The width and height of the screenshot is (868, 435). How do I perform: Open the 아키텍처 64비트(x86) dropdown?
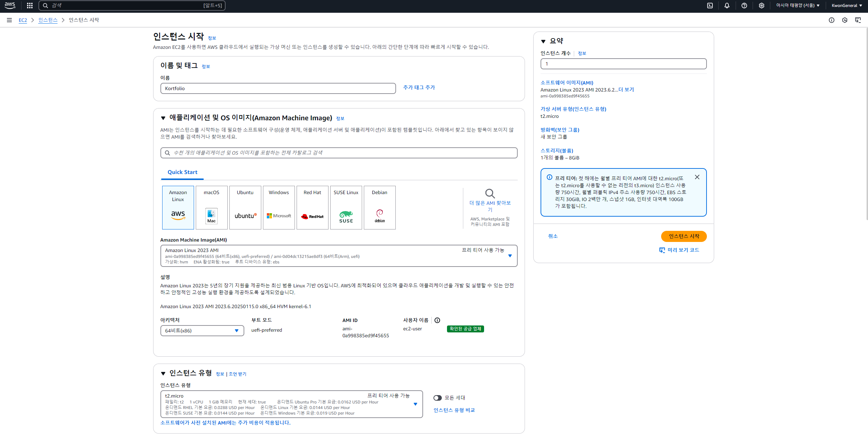point(202,331)
